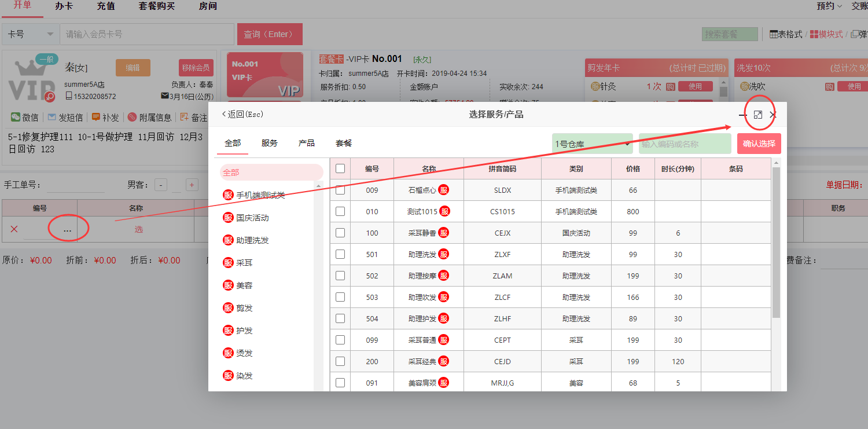
Task: Open the ellipsis item picker in 编号 cell
Action: 68,229
